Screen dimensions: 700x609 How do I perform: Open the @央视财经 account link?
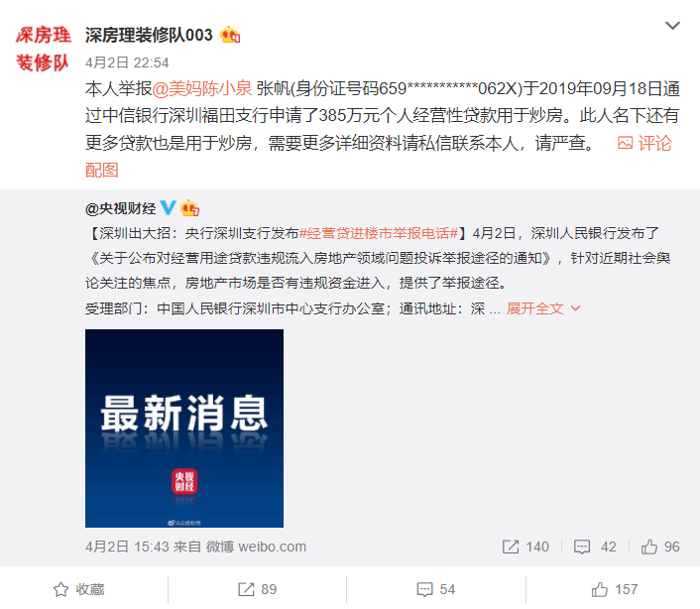tap(121, 208)
